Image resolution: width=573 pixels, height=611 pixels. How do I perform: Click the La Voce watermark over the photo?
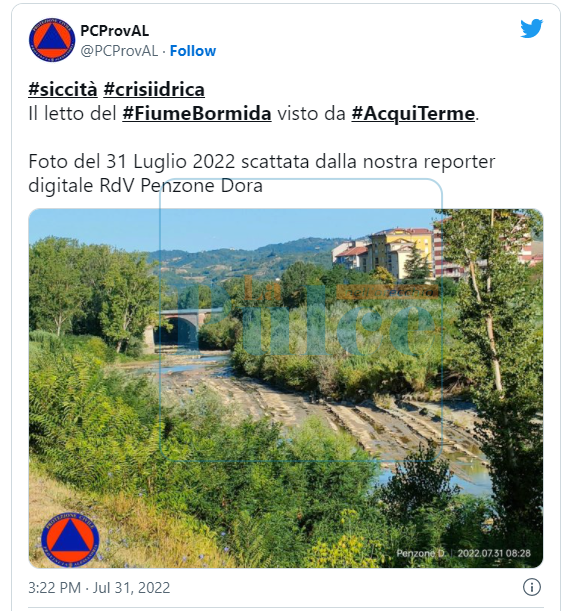(x=308, y=316)
